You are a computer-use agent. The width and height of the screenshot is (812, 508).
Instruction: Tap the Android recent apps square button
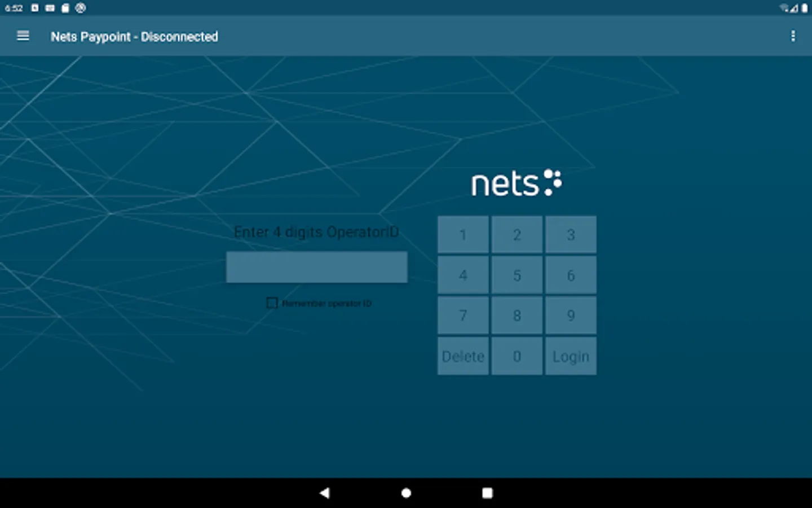click(487, 493)
